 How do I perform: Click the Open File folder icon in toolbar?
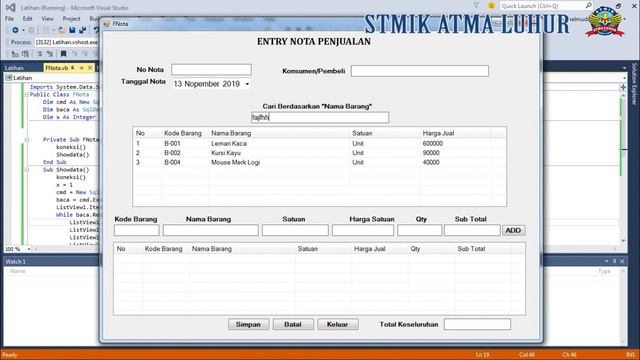point(62,30)
